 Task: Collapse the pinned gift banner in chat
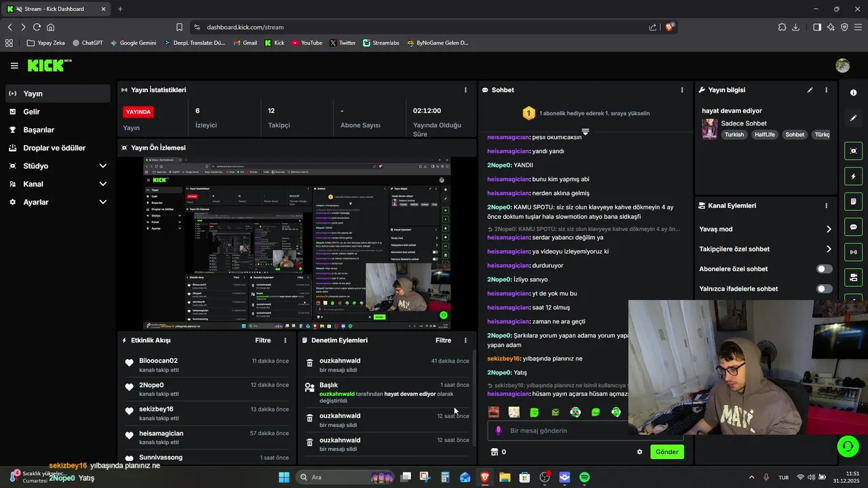(x=585, y=131)
